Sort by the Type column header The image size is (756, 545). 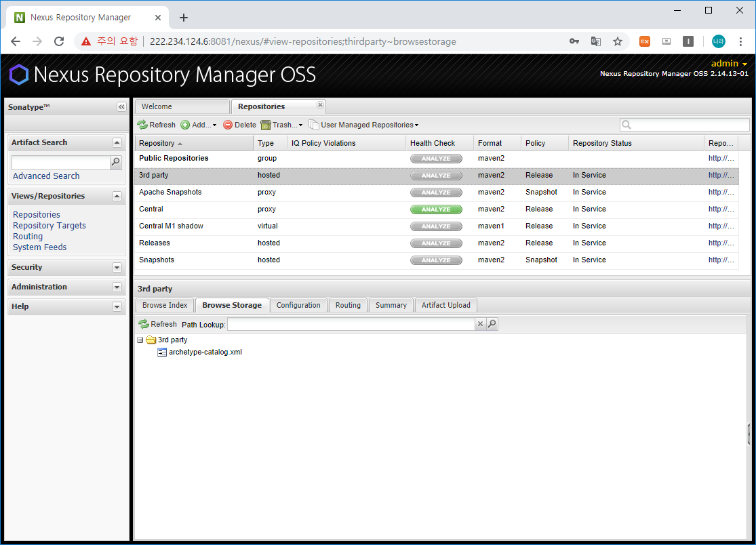[270, 143]
